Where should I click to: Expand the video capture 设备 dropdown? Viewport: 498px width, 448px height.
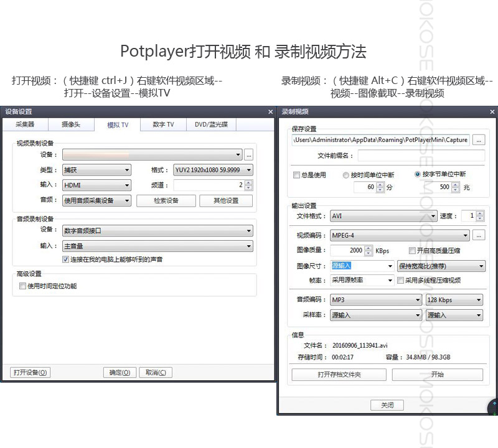tap(153, 155)
